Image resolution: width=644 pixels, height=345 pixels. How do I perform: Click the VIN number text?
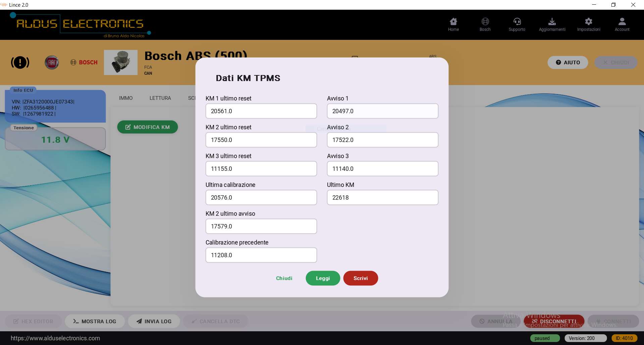coord(43,102)
